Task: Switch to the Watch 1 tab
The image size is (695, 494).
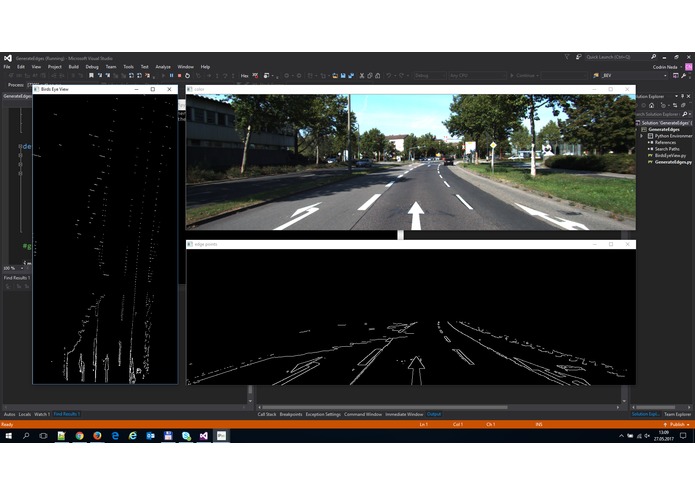Action: [x=42, y=414]
